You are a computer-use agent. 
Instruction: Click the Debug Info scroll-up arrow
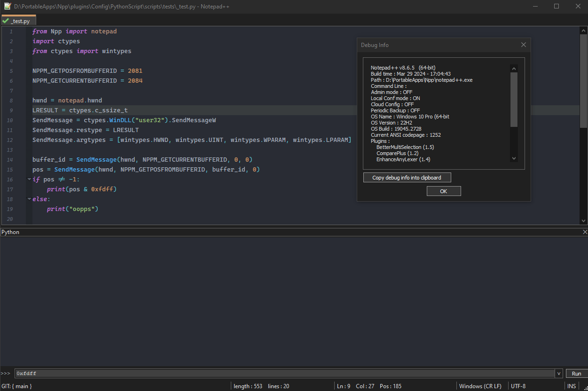coord(514,68)
